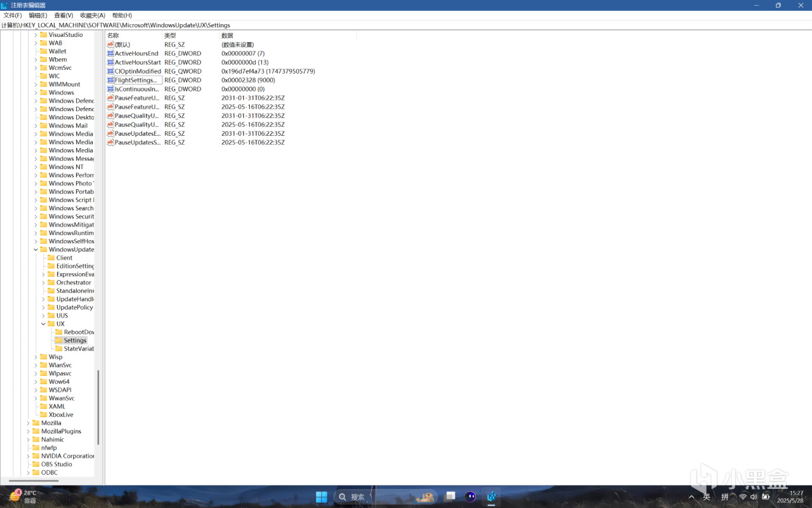Expand the Windows NT key
Viewport: 812px width, 508px height.
[x=36, y=167]
